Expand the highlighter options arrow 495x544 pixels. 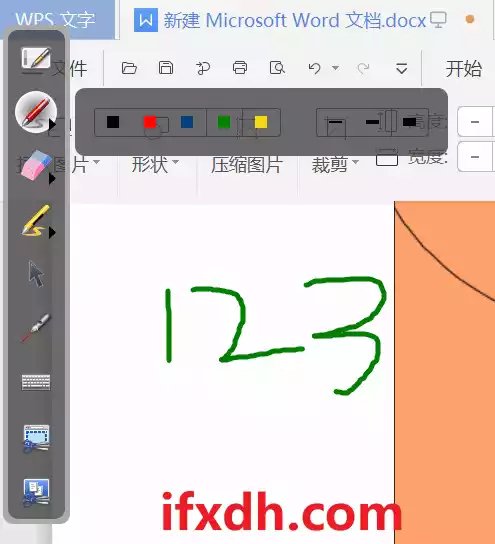(x=52, y=232)
